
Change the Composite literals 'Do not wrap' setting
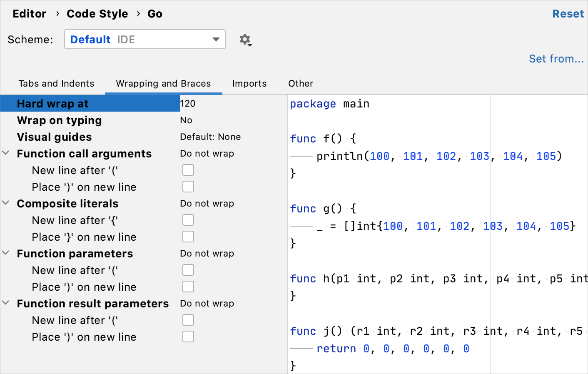point(207,203)
